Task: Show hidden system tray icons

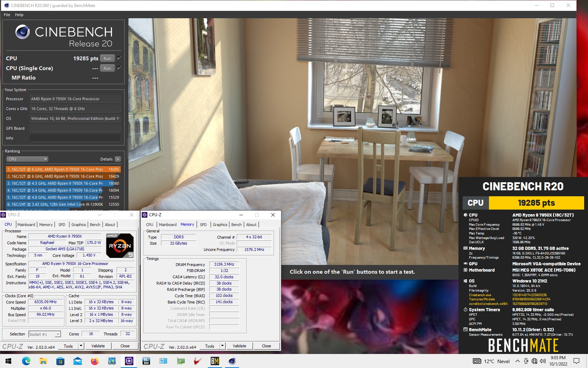Action: point(517,361)
